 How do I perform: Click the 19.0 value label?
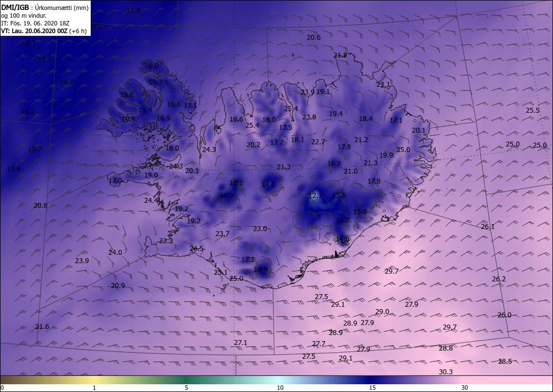click(152, 175)
